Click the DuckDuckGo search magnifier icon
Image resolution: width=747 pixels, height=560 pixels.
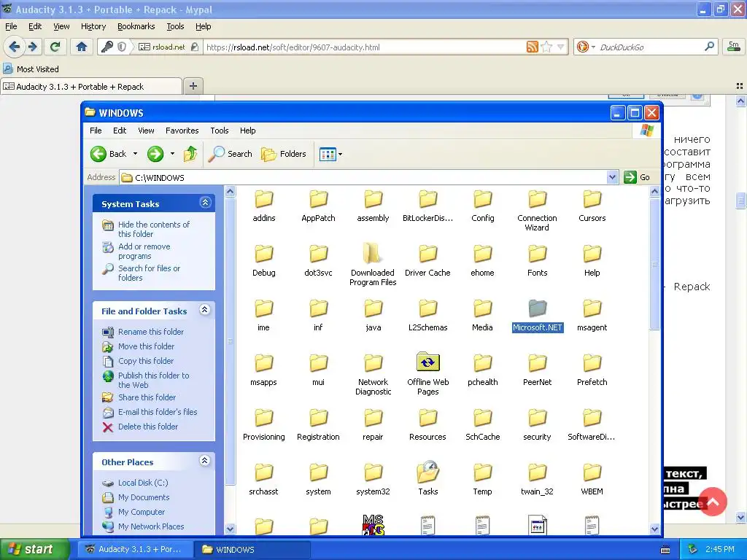(709, 47)
